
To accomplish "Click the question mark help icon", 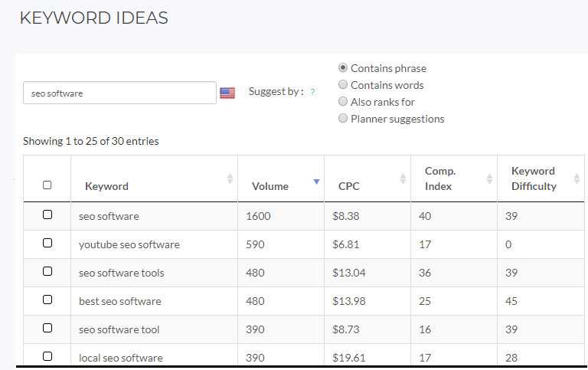I will point(312,92).
